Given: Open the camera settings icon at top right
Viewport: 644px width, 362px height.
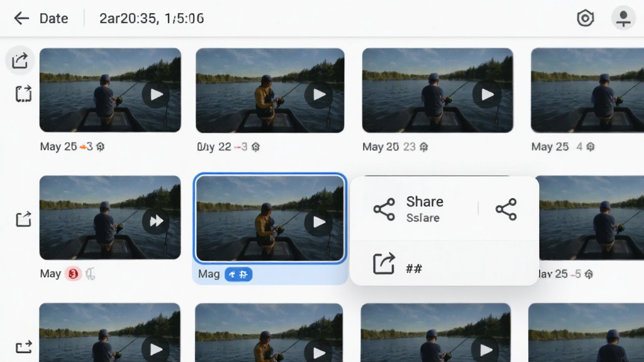Looking at the screenshot, I should pyautogui.click(x=586, y=18).
